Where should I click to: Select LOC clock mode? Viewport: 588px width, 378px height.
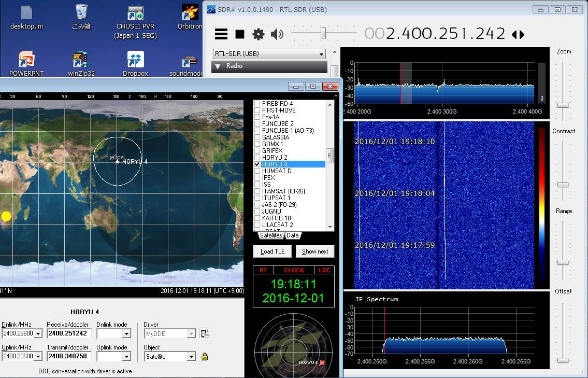pyautogui.click(x=325, y=270)
